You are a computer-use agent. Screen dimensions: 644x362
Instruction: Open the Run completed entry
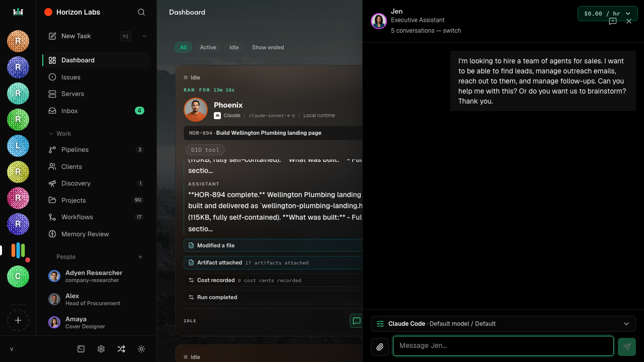tap(273, 297)
